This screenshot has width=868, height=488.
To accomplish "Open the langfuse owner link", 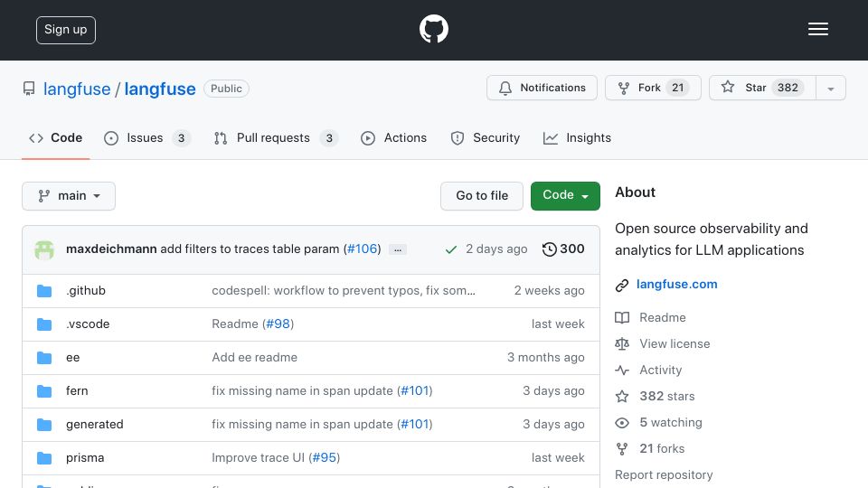I will tap(77, 89).
